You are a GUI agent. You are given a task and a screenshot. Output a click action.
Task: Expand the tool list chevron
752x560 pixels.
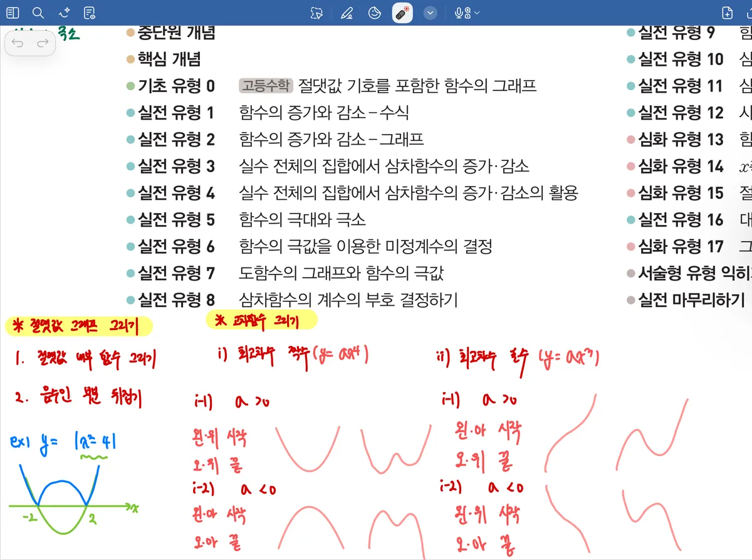tap(430, 13)
